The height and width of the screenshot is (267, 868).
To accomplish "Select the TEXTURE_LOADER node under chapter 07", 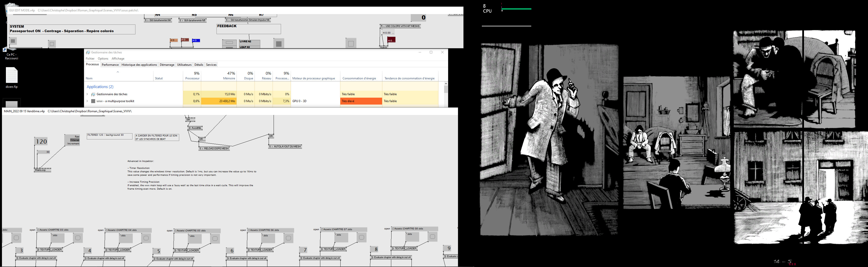I will click(x=333, y=249).
